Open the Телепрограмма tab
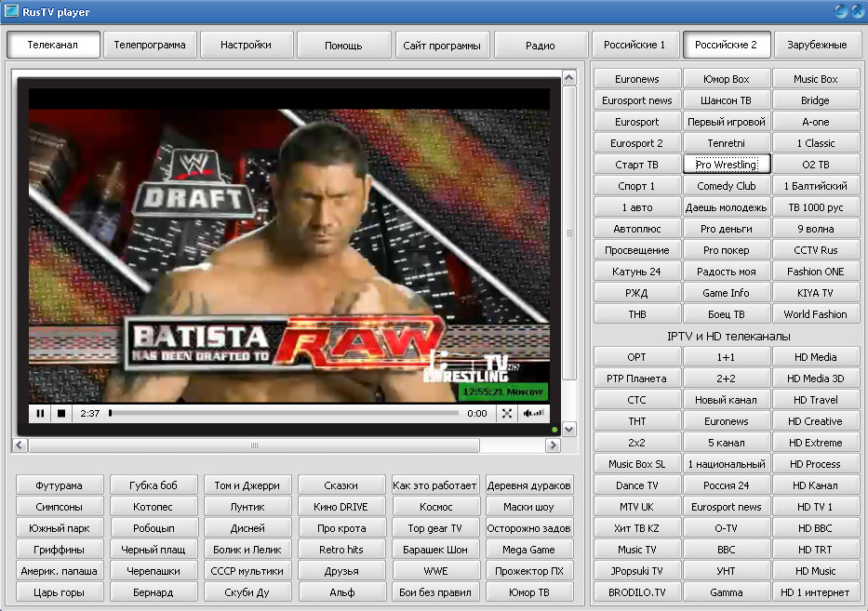This screenshot has width=868, height=611. 150,45
